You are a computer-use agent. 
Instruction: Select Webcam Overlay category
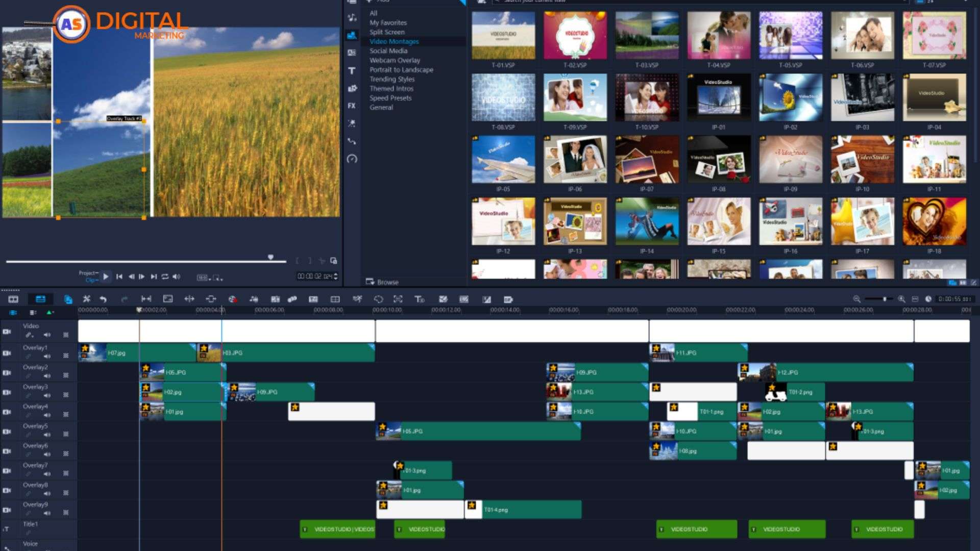[x=395, y=60]
